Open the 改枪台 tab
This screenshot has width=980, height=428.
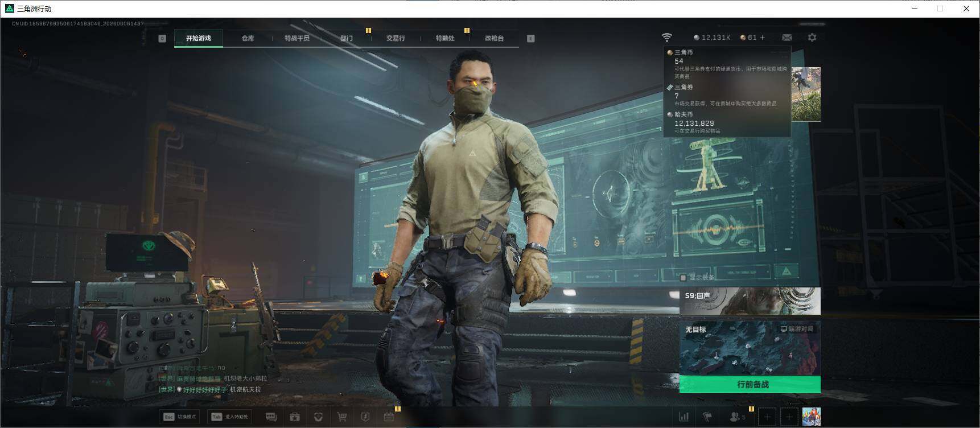point(494,38)
